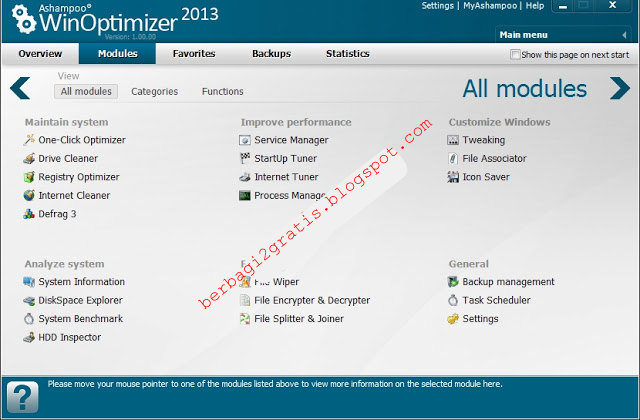
Task: Click the System Benchmark stopwatch icon
Action: (x=29, y=319)
